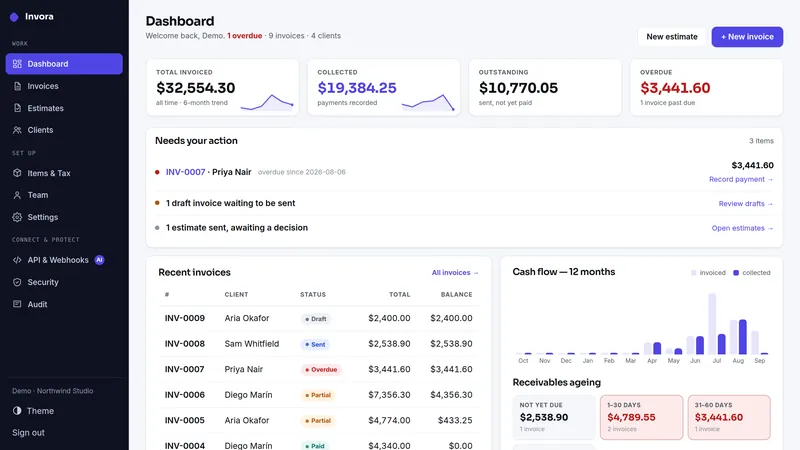Open the All invoices link
The image size is (800, 450).
[455, 272]
